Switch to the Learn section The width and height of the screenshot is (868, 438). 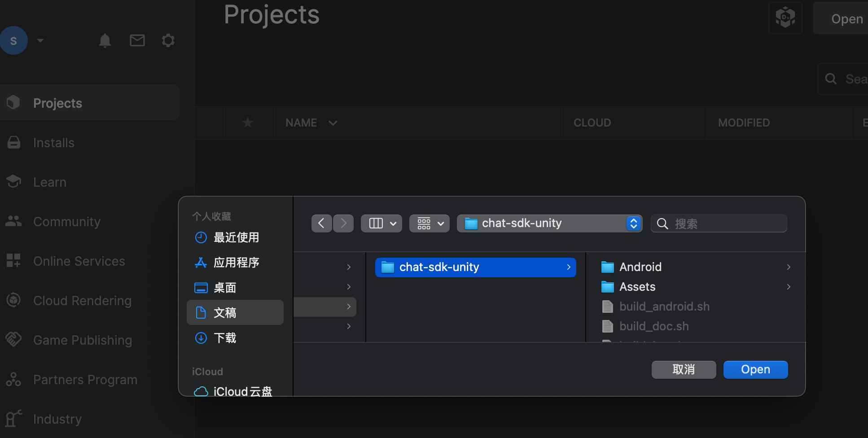tap(50, 182)
